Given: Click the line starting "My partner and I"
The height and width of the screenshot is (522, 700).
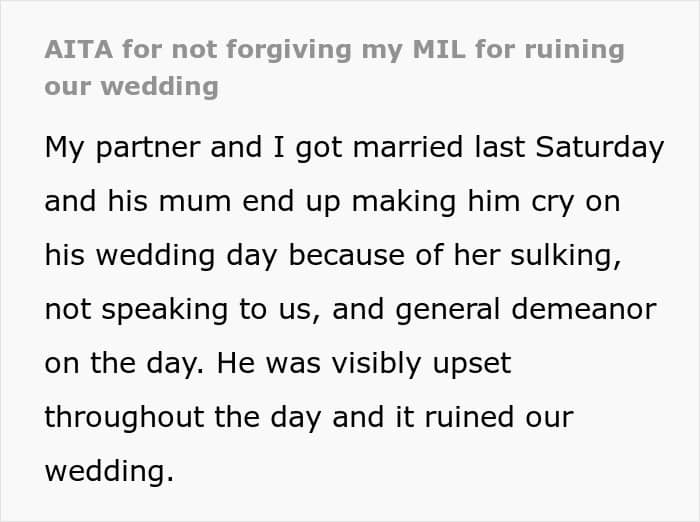Looking at the screenshot, I should coord(354,148).
